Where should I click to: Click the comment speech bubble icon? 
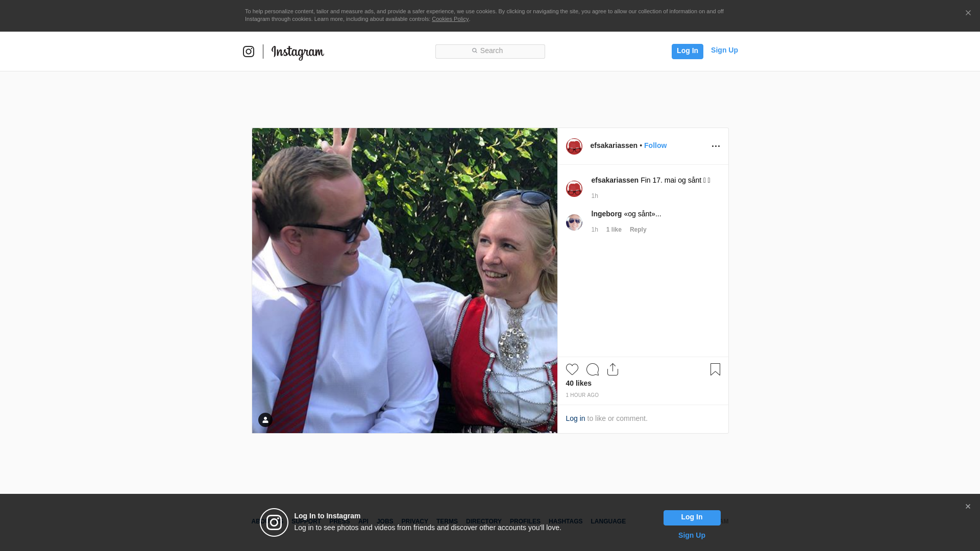coord(593,369)
